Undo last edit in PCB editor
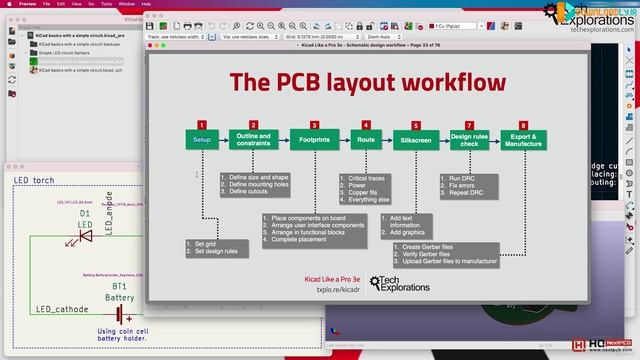The height and width of the screenshot is (360, 640). (211, 26)
